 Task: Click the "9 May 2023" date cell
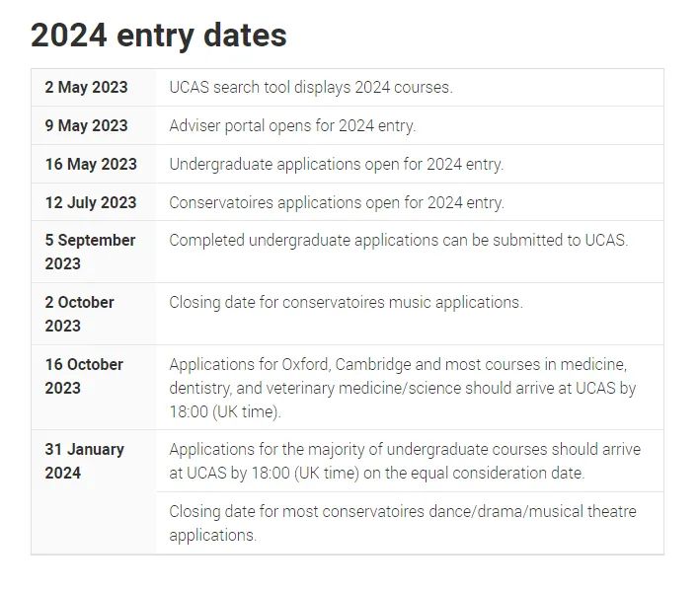(86, 125)
